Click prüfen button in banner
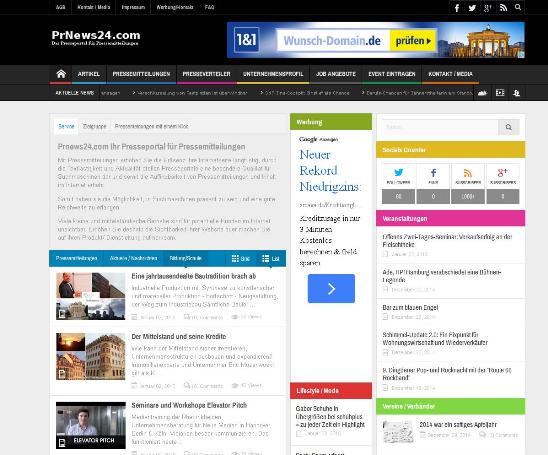Image resolution: width=548 pixels, height=455 pixels. click(413, 41)
